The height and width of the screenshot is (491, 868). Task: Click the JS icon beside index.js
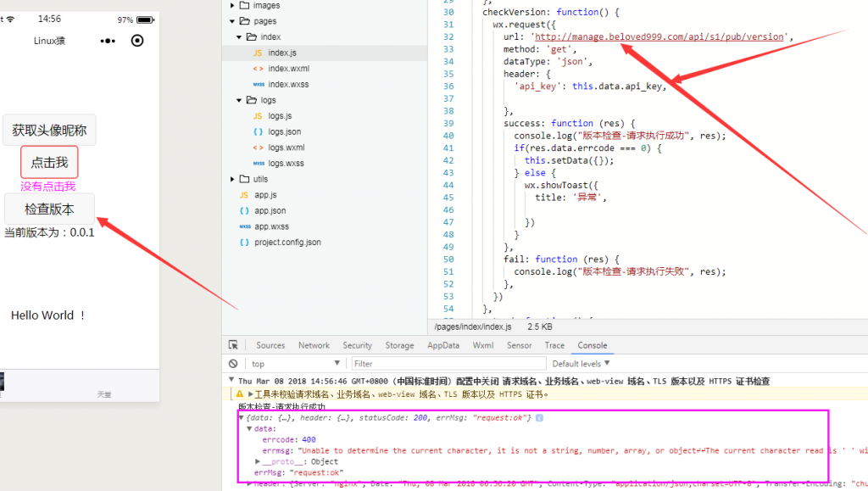point(258,53)
